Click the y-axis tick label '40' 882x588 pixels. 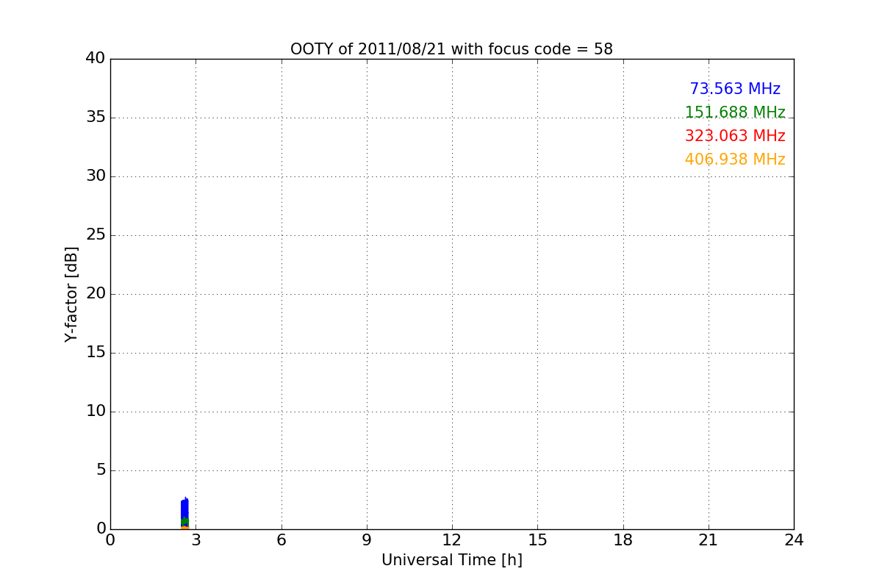(x=96, y=58)
